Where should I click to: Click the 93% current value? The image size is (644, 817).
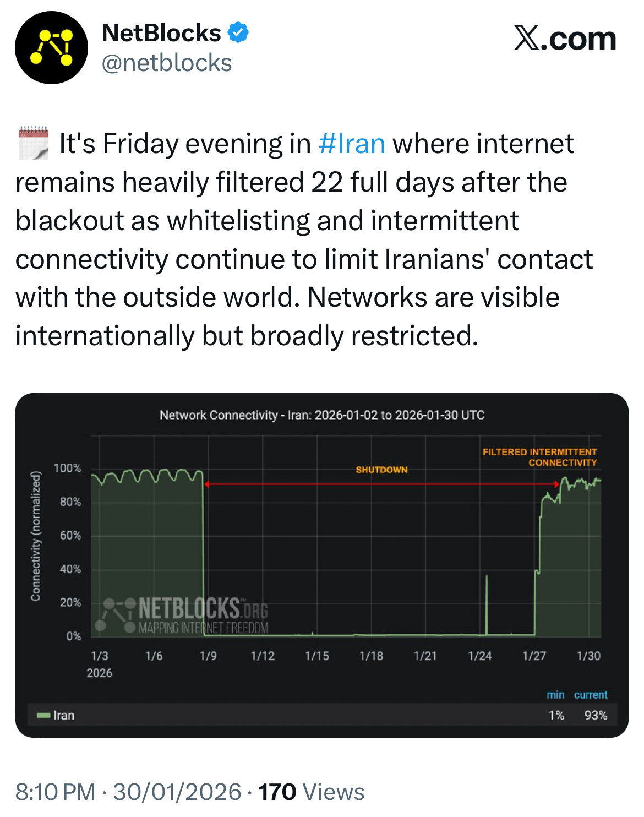[x=596, y=715]
